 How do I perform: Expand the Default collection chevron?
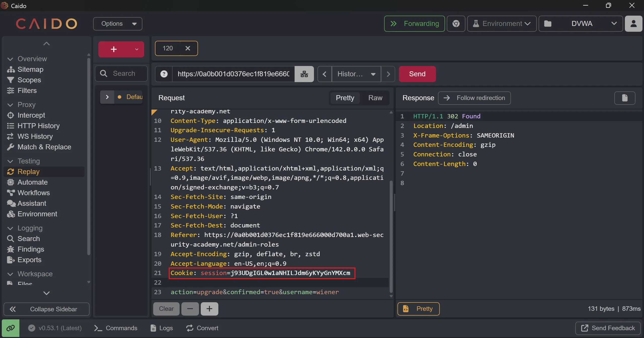(x=107, y=97)
